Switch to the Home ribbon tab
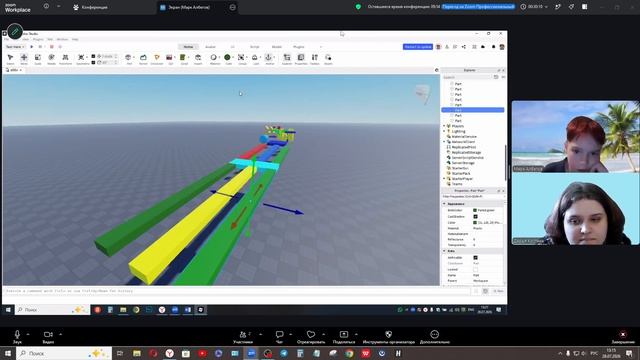Image resolution: width=640 pixels, height=360 pixels. (188, 47)
